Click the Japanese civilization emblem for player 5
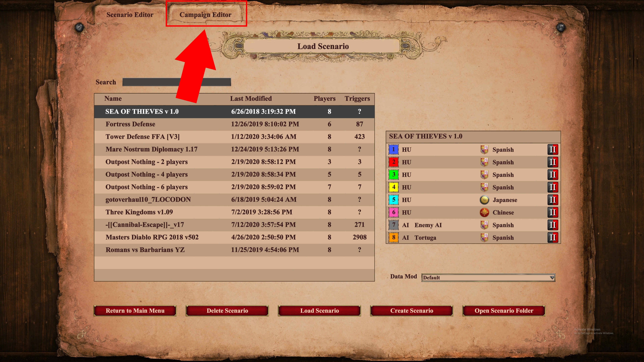Screen dimensions: 644x362 (484, 200)
